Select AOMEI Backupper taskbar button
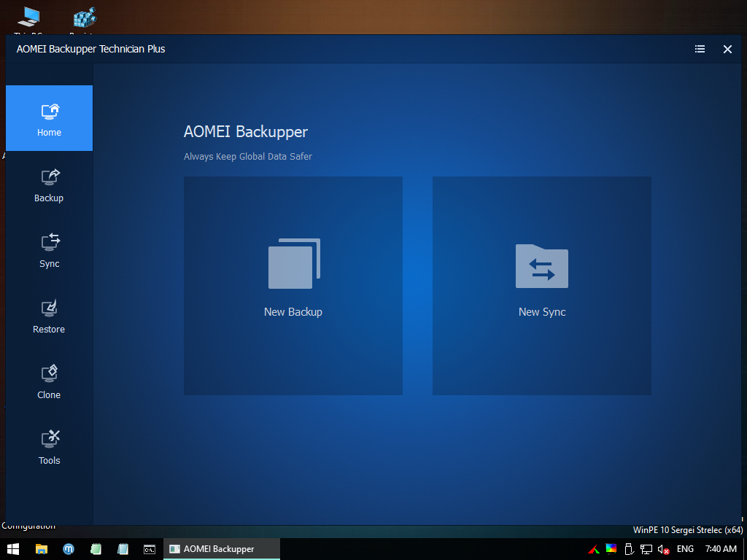Screen dimensions: 747x560 click(222, 549)
